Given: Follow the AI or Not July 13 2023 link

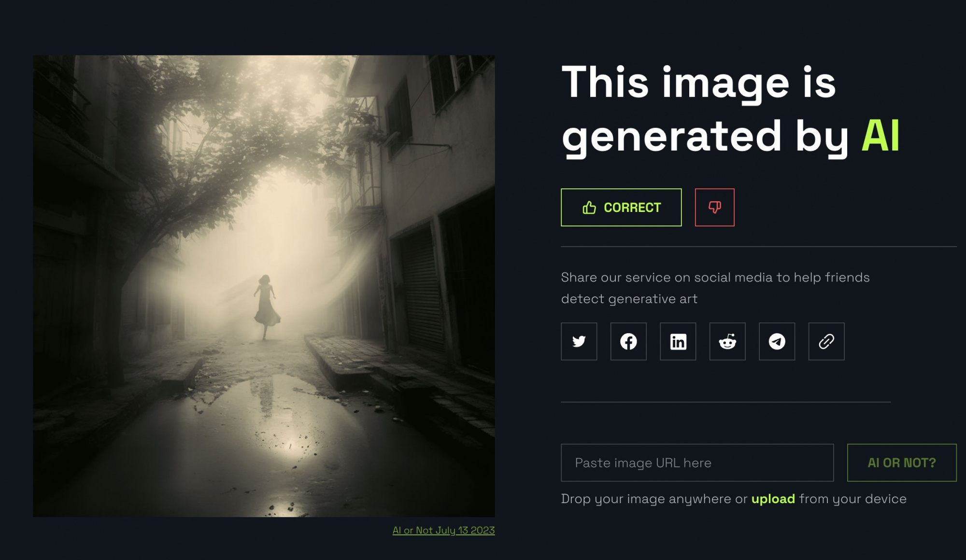Looking at the screenshot, I should point(443,530).
